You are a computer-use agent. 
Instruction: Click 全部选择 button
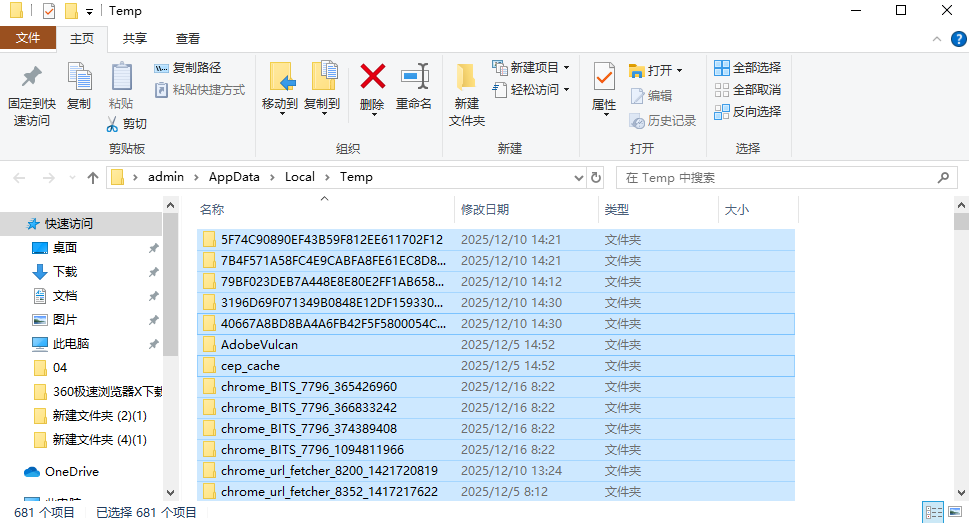pos(747,68)
